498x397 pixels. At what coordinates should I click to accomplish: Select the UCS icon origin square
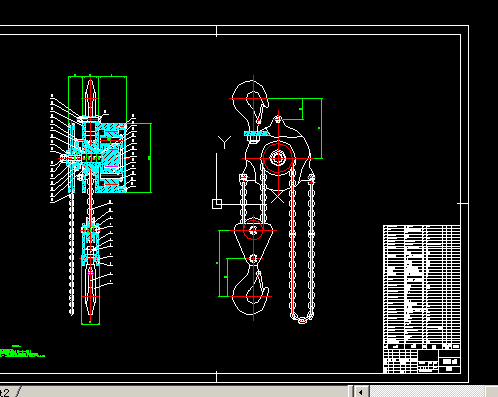click(217, 204)
